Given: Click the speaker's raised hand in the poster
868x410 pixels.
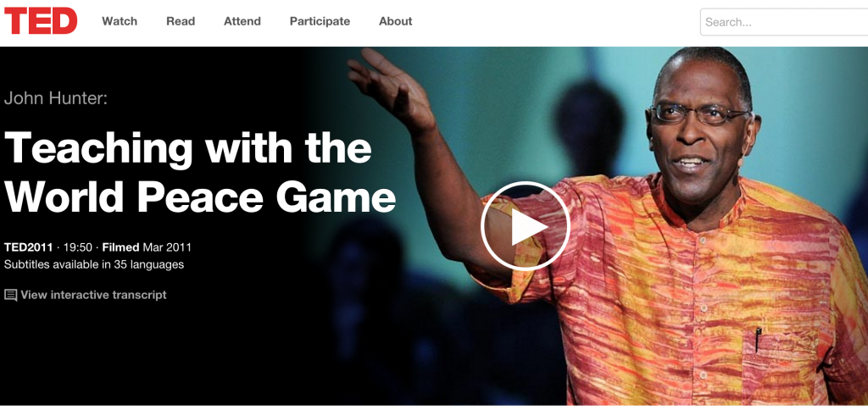Looking at the screenshot, I should pyautogui.click(x=390, y=89).
